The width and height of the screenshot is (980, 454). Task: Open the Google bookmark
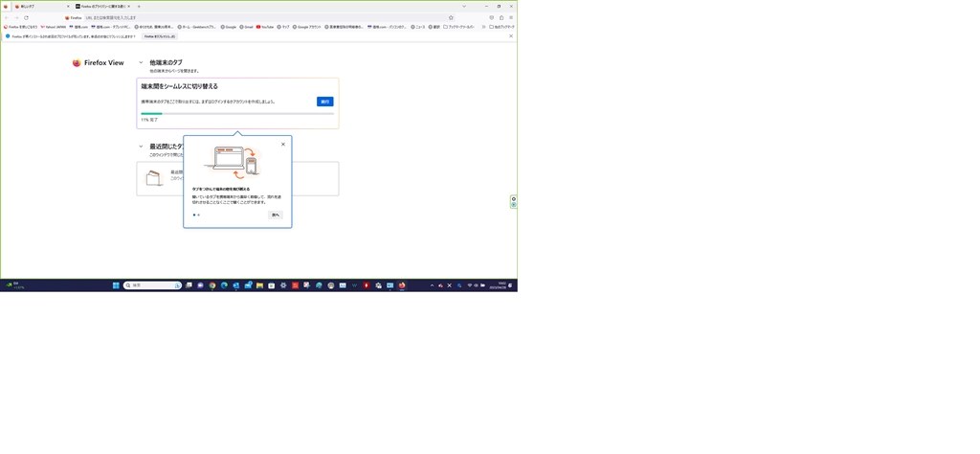tap(228, 27)
